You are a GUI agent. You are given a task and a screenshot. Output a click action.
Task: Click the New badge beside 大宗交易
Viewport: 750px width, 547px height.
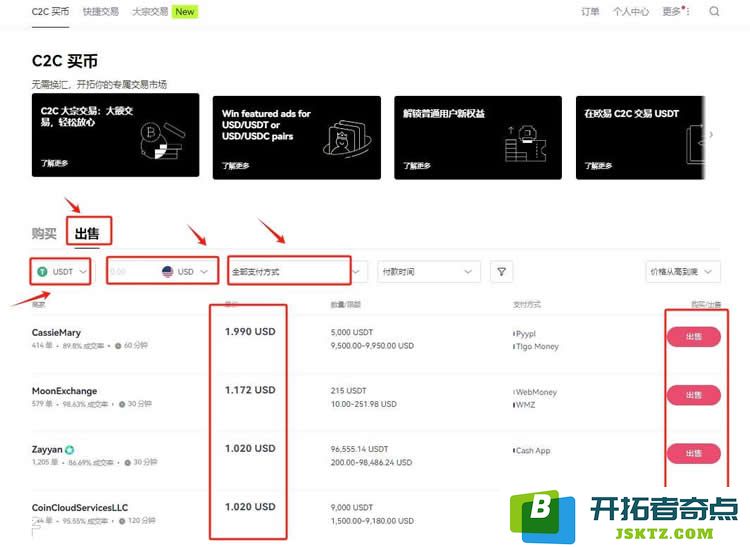[x=185, y=12]
